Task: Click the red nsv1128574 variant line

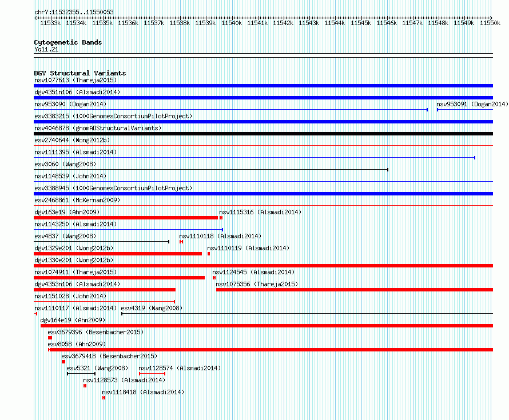Action: [x=152, y=374]
